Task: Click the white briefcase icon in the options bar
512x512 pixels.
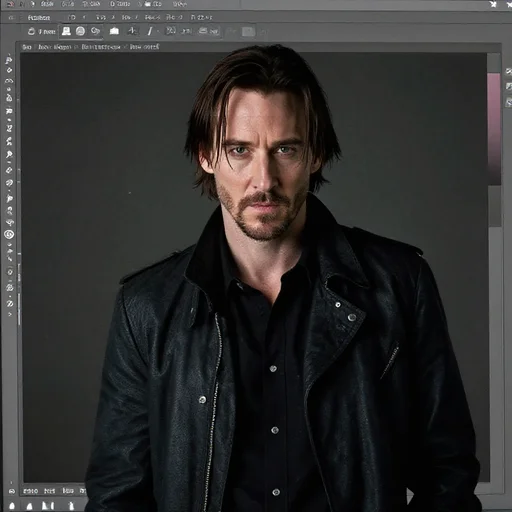Action: [114, 31]
